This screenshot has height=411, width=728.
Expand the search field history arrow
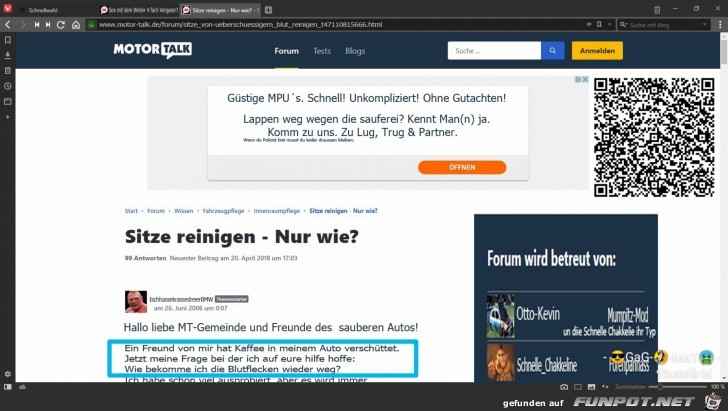pyautogui.click(x=705, y=25)
